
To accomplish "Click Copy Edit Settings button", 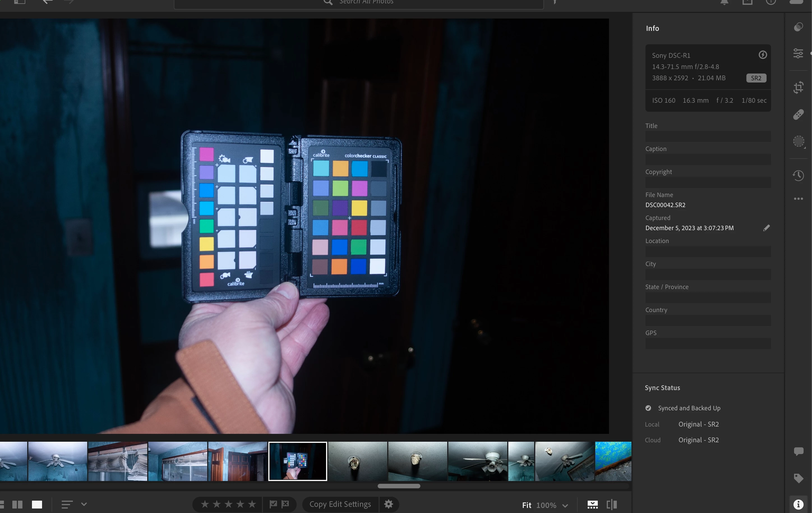I will coord(340,504).
